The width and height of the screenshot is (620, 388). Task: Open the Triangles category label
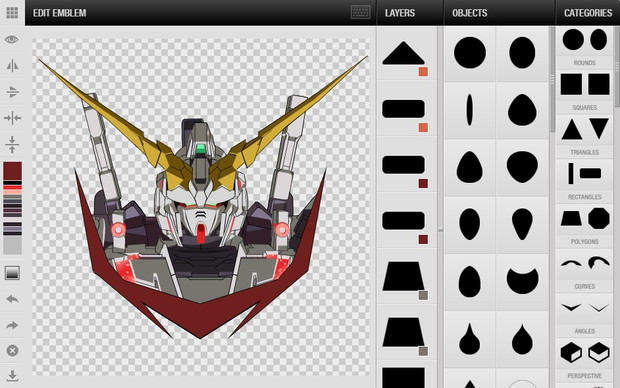coord(584,152)
